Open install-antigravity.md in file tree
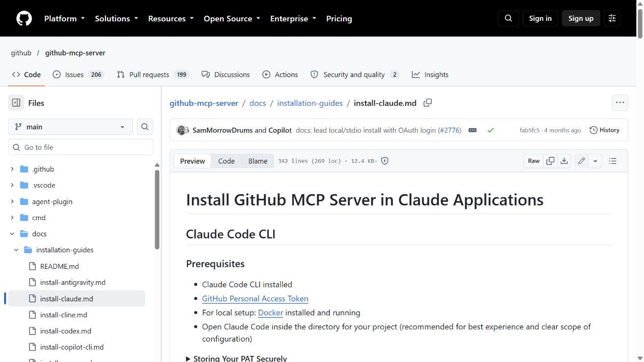 (x=73, y=282)
